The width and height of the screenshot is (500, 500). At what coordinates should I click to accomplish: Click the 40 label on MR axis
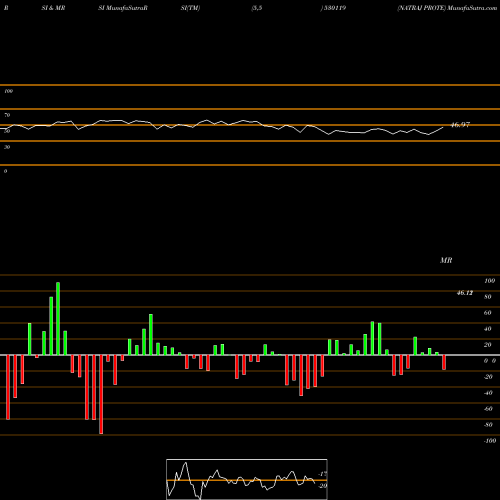pos(488,329)
